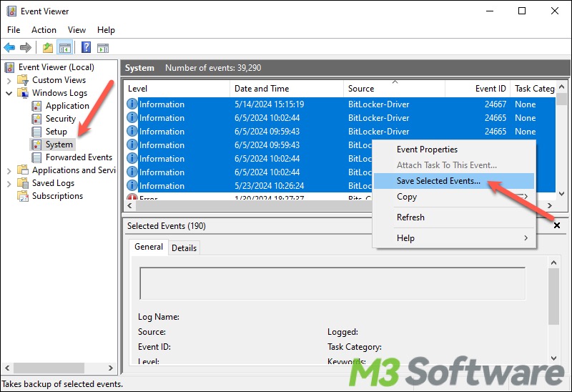Screen dimensions: 572x392
Task: Sort by the Task Category column header
Action: pos(533,89)
